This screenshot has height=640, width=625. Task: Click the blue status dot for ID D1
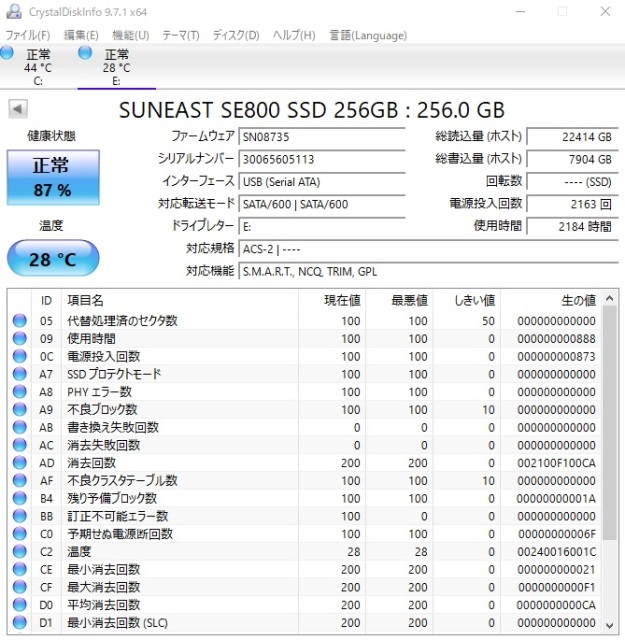pyautogui.click(x=19, y=622)
